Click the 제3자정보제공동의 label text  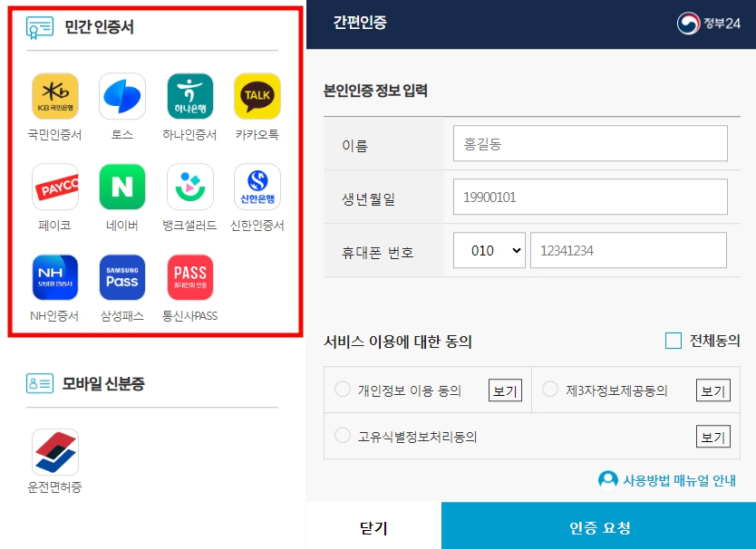[x=616, y=390]
